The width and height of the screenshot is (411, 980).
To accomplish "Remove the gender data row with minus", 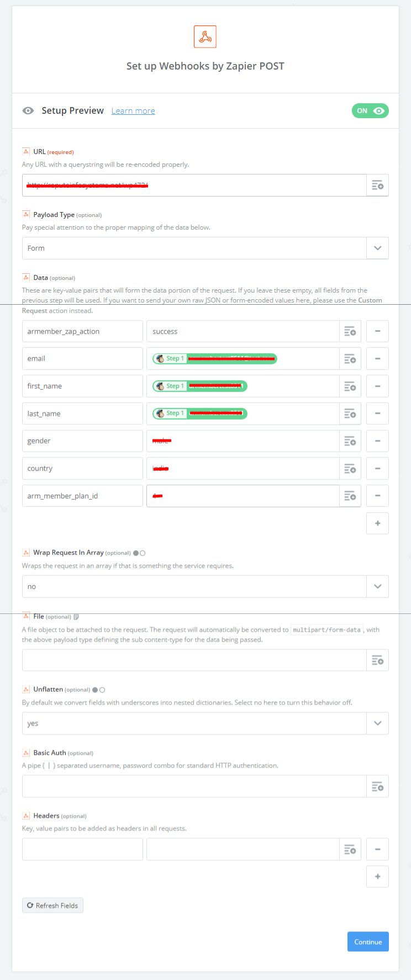I will click(x=377, y=441).
